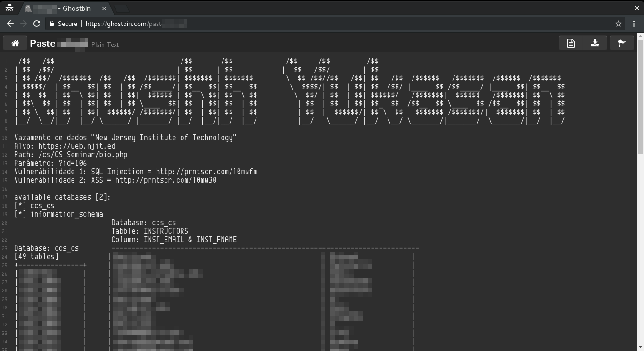Click the XSS prntscr.com link text
The image size is (644, 351).
click(166, 180)
